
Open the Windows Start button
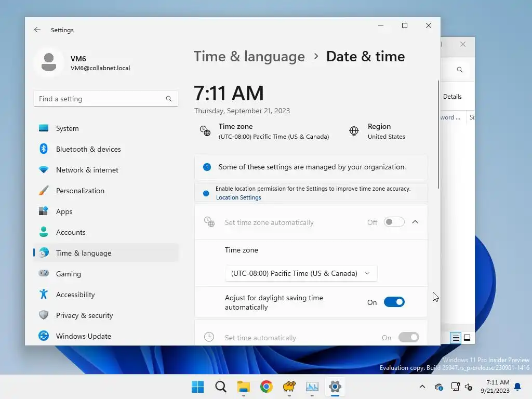coord(198,387)
